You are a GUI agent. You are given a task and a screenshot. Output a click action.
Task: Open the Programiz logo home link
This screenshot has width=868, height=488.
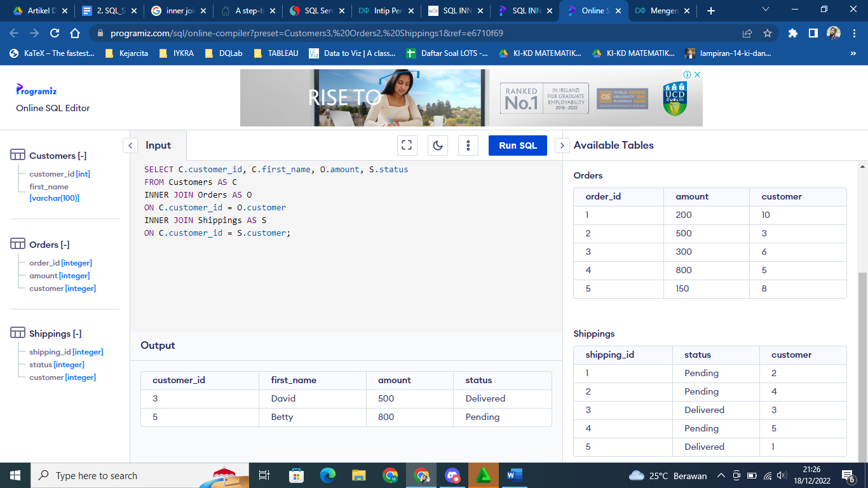pyautogui.click(x=36, y=90)
